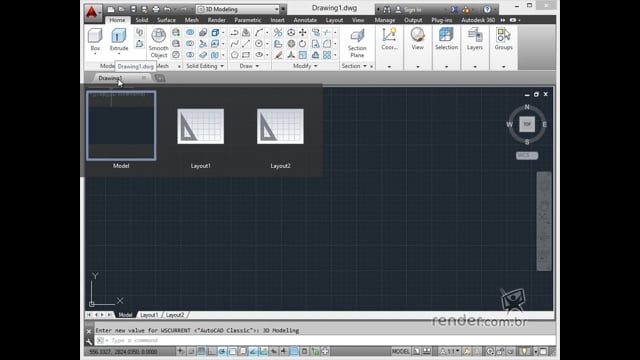Select the Drawing1 file tab
The width and height of the screenshot is (640, 360).
pos(110,78)
